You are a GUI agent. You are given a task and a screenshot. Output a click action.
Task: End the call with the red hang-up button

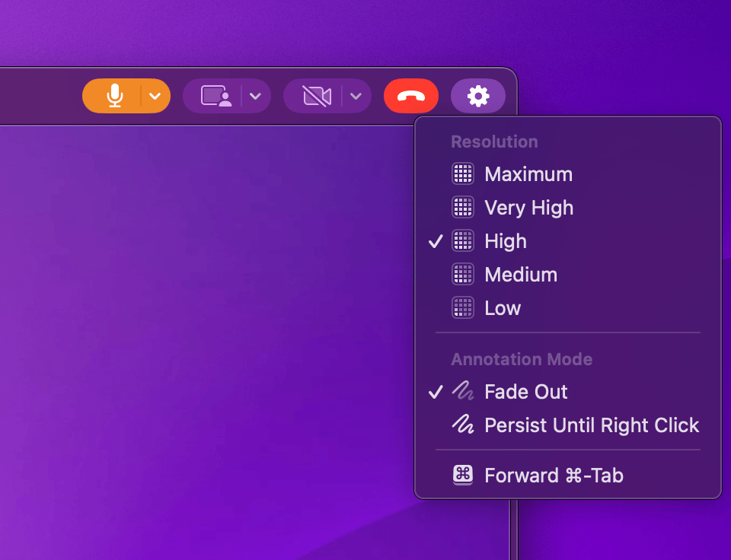pos(411,96)
